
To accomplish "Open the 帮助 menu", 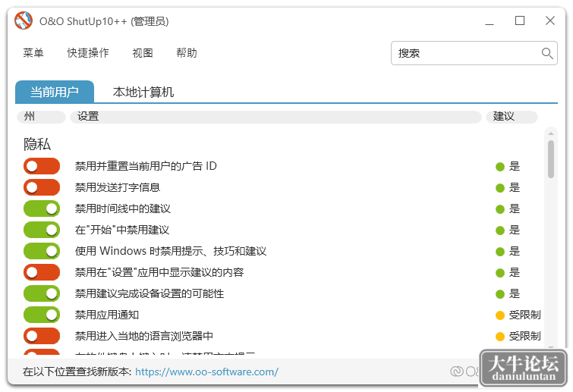I will [187, 53].
